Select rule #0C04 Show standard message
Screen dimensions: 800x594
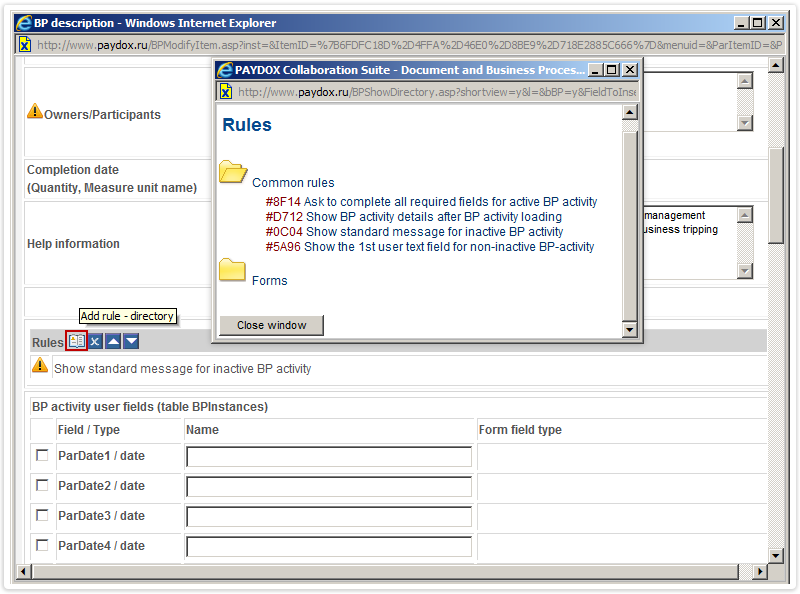(x=414, y=232)
